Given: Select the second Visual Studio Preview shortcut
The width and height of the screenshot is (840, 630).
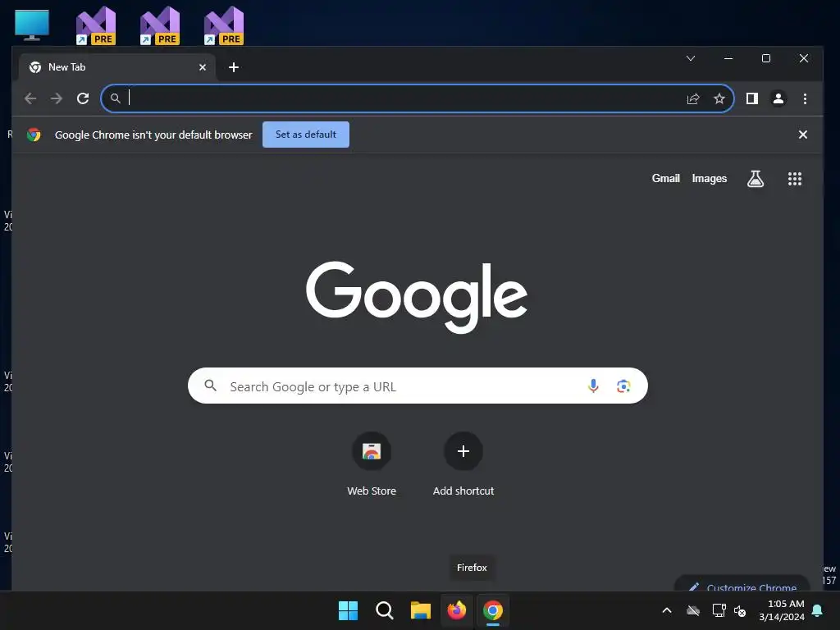Looking at the screenshot, I should pos(160,25).
